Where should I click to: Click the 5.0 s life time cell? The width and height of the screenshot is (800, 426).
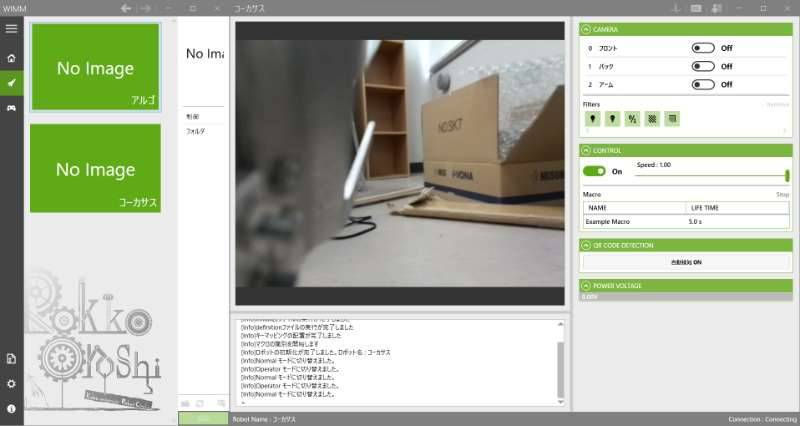coord(695,222)
